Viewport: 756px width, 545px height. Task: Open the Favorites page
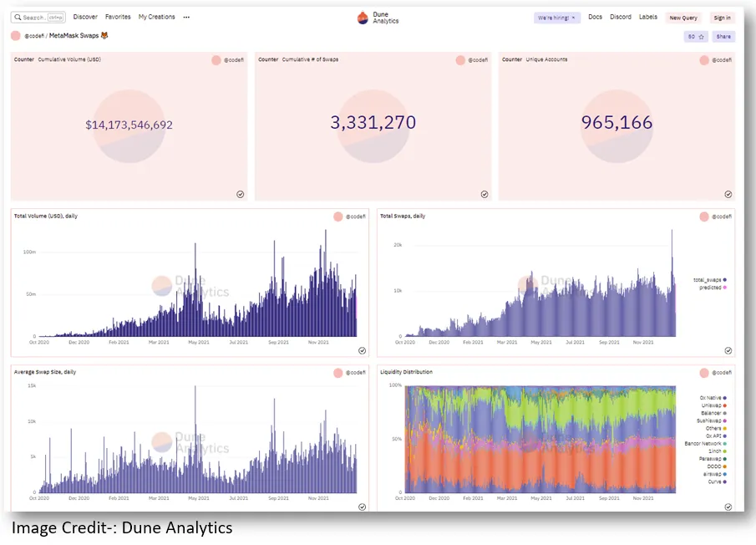coord(118,17)
